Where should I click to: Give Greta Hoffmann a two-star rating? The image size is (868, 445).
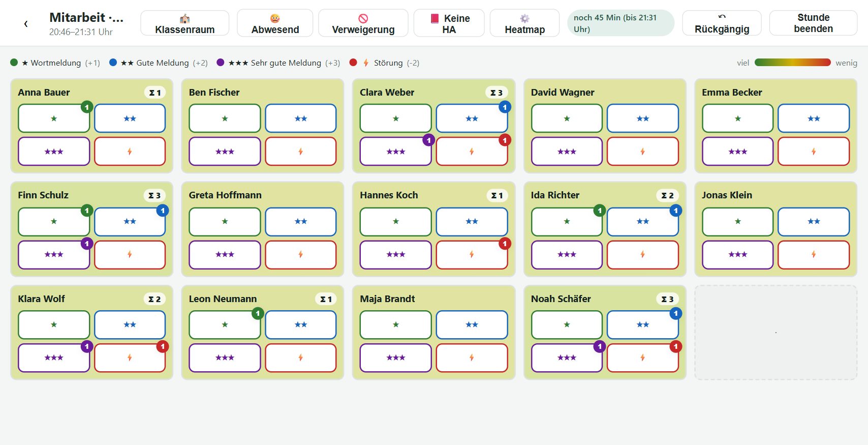301,221
